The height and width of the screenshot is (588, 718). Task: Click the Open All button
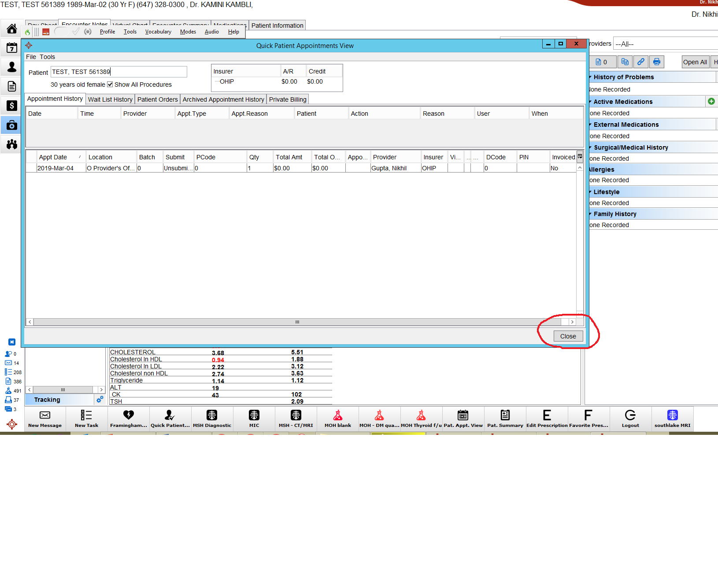[695, 62]
